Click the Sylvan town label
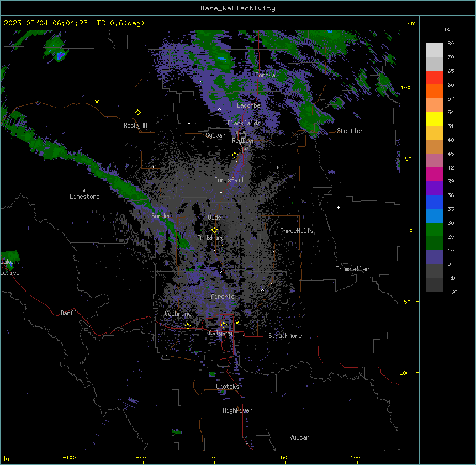Viewport: 476px width, 465px height. coord(215,135)
